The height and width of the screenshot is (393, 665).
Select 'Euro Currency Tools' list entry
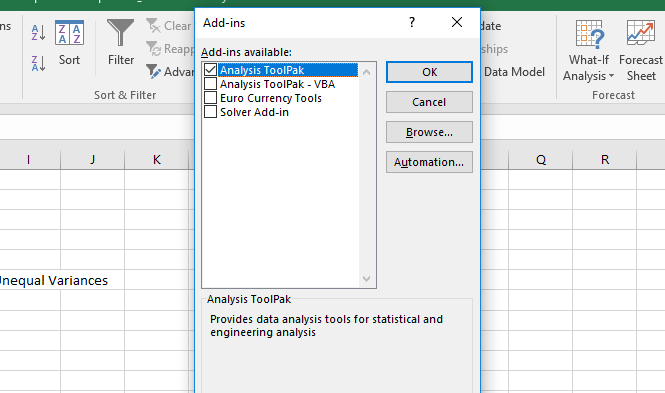click(x=271, y=98)
